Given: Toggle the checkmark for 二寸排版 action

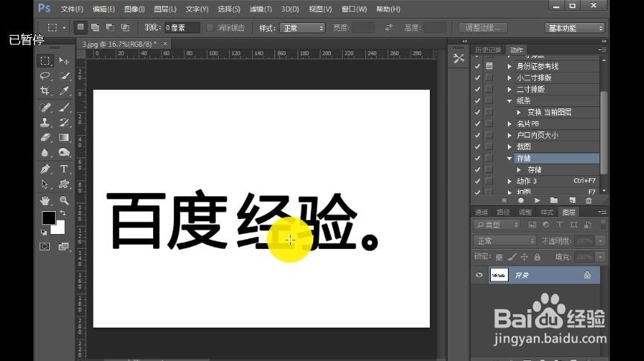Looking at the screenshot, I should point(477,89).
